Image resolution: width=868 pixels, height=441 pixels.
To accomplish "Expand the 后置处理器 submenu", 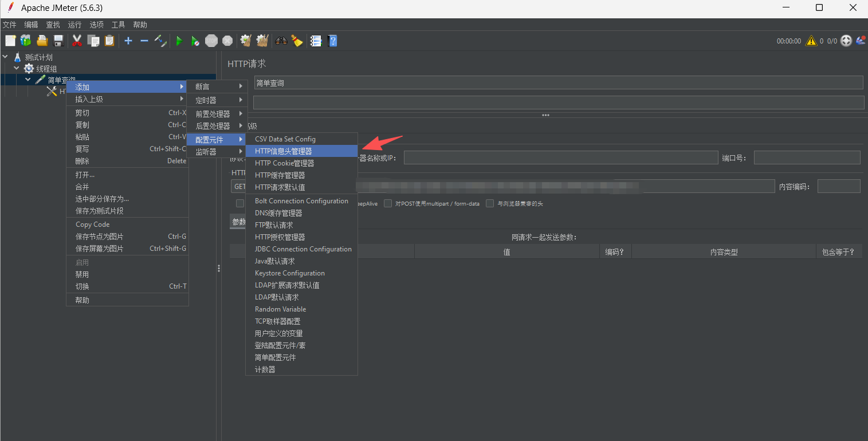I will pos(218,126).
